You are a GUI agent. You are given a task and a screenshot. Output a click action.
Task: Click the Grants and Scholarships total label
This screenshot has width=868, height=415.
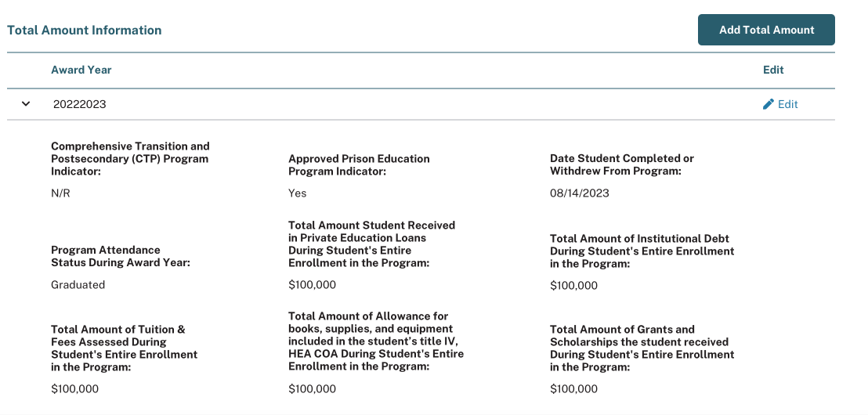tap(642, 348)
